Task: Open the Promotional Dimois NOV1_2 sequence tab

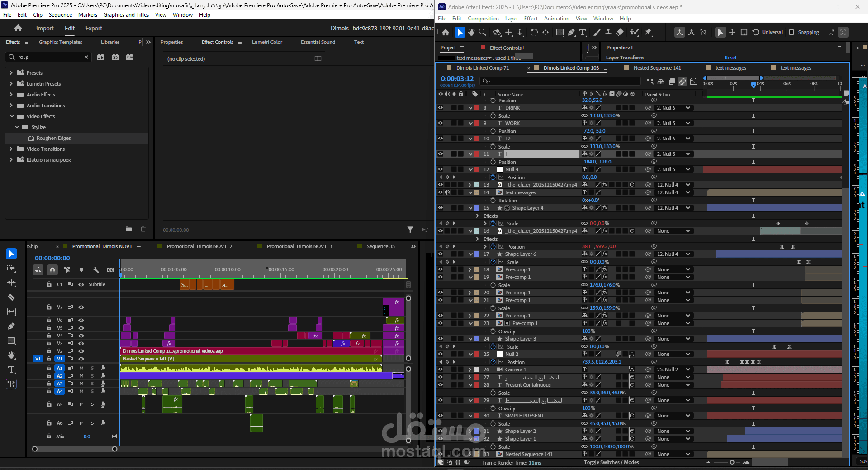Action: (199, 246)
